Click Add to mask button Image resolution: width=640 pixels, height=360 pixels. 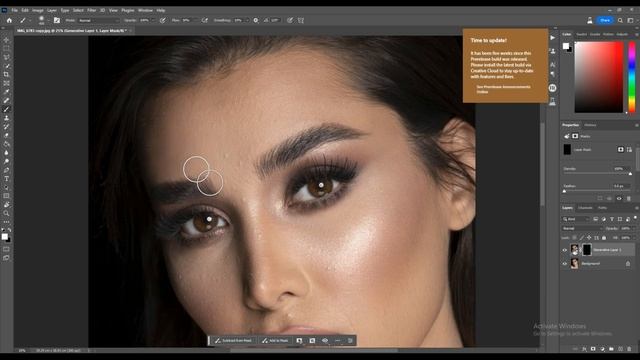click(x=275, y=340)
